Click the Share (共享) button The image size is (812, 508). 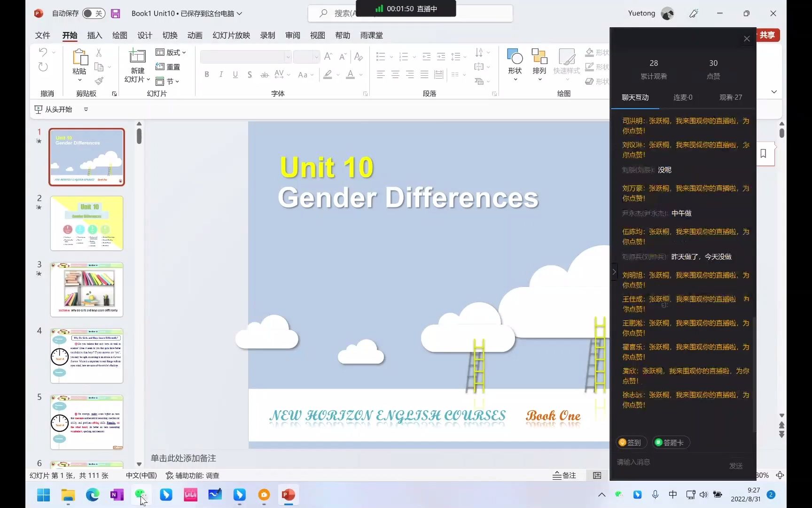click(x=767, y=35)
